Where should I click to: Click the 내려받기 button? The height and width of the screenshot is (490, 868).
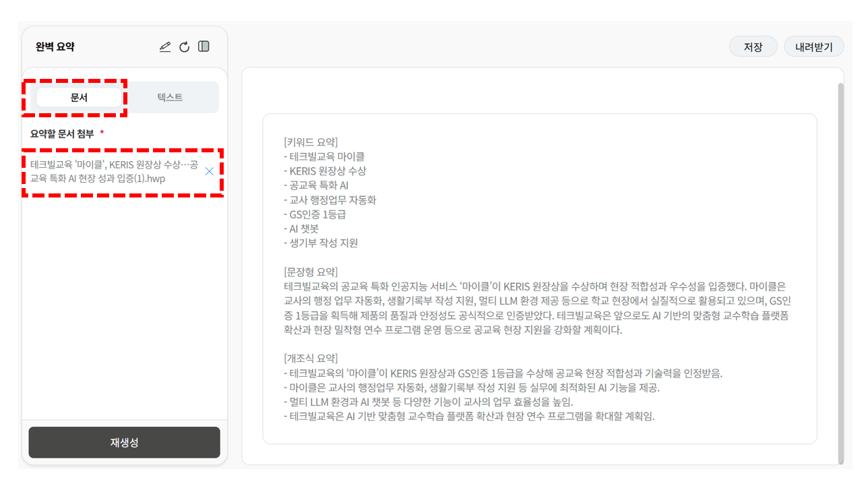click(x=813, y=47)
